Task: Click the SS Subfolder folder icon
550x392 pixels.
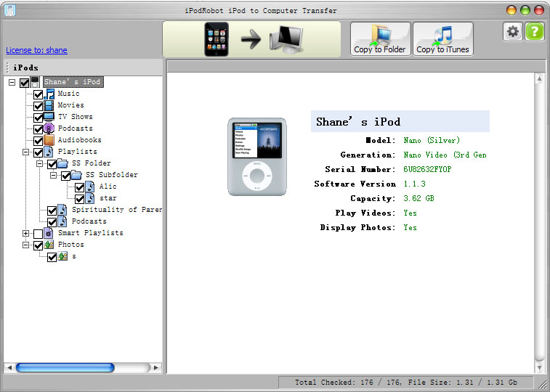Action: click(x=76, y=175)
